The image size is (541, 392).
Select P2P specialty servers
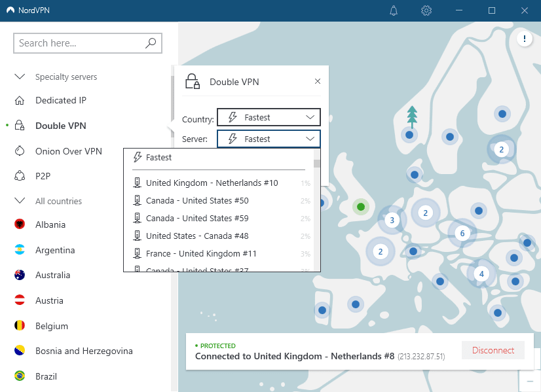[43, 176]
